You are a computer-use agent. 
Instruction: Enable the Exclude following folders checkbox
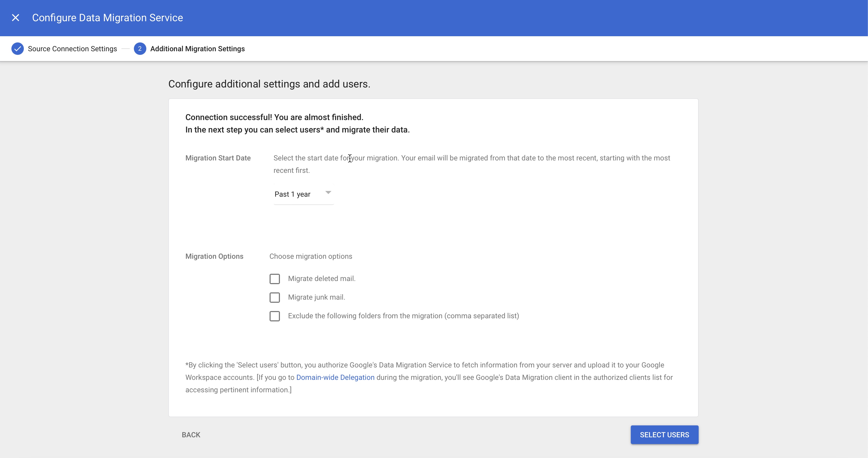(x=275, y=316)
